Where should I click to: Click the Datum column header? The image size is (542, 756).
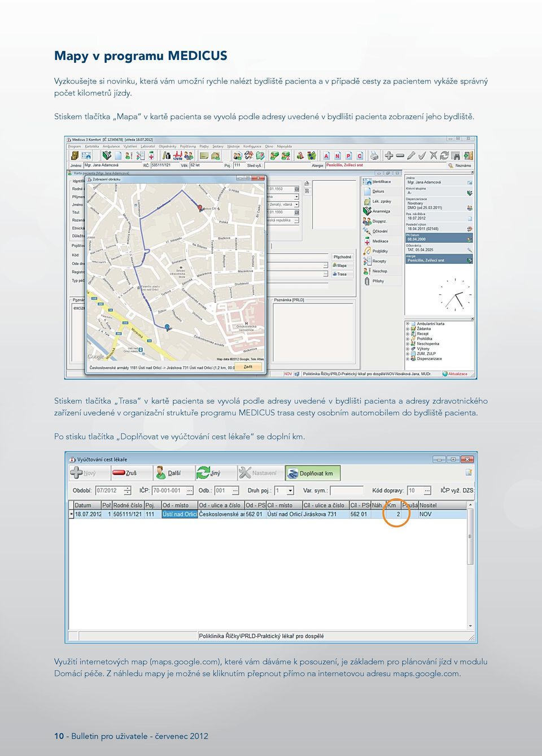point(87,505)
